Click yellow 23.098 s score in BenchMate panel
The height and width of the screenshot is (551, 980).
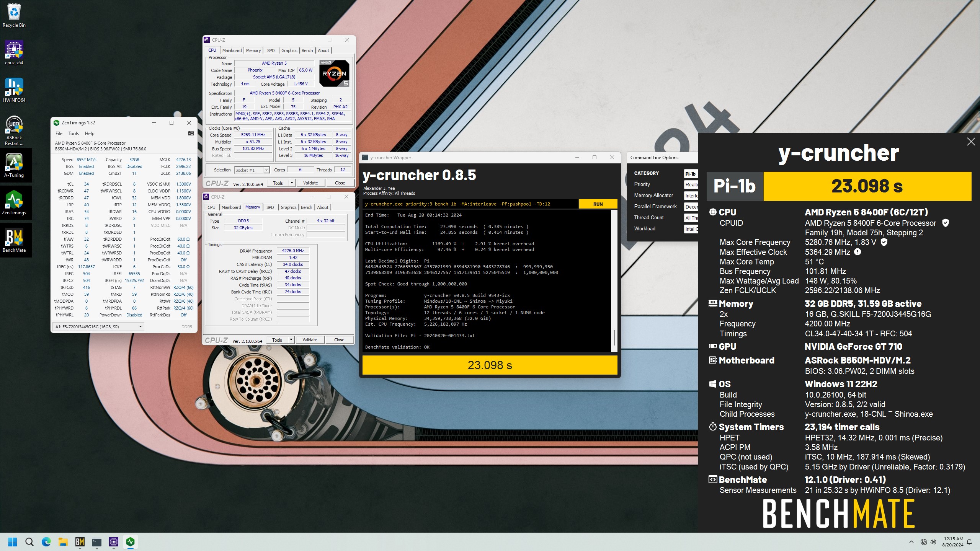click(x=867, y=186)
